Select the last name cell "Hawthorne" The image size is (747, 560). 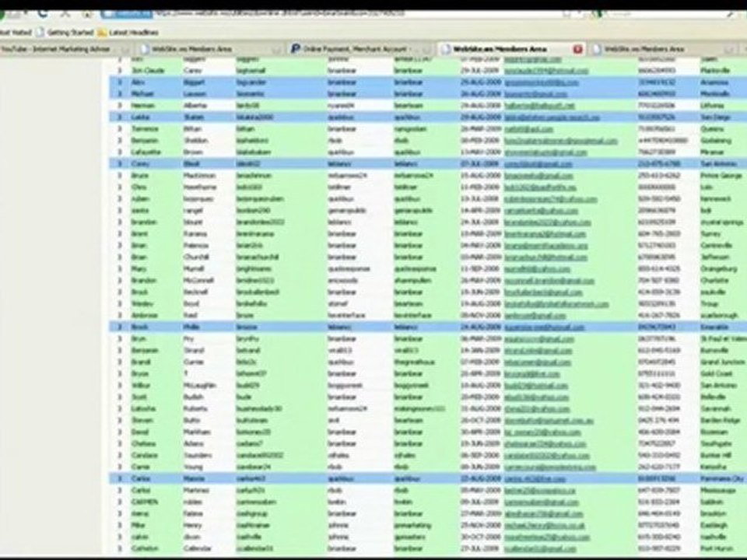point(200,187)
